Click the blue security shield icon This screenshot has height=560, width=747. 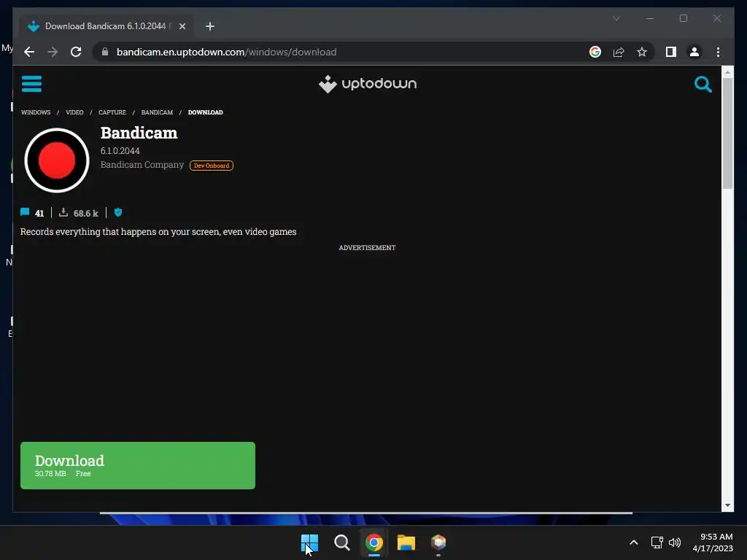(x=118, y=212)
